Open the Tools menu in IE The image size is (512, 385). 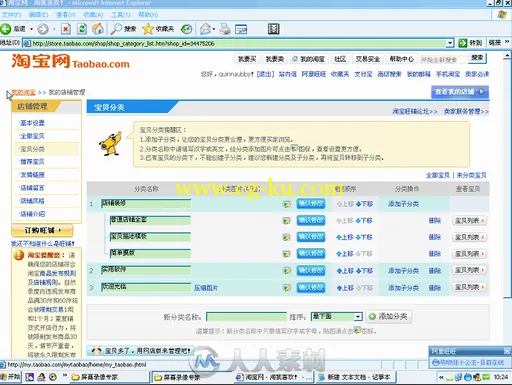click(x=121, y=15)
